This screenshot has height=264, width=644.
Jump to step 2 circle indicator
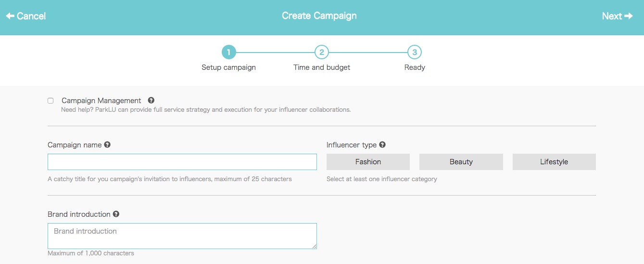click(x=321, y=52)
